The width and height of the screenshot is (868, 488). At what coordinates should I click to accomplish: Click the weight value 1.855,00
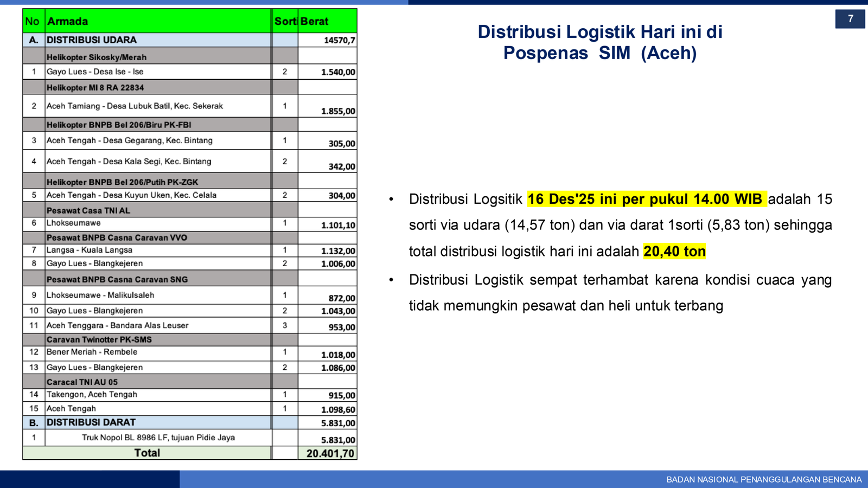[x=338, y=111]
